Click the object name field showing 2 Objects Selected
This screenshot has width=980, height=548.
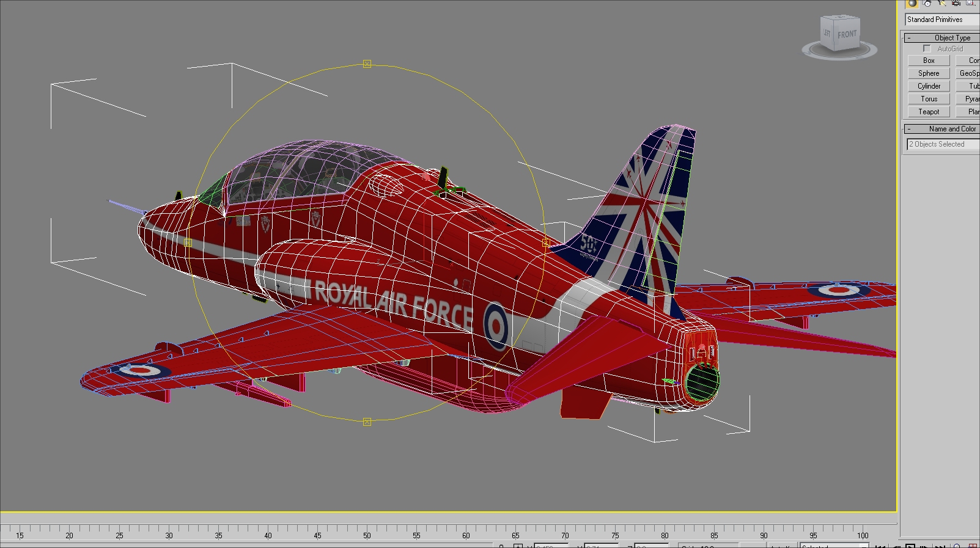pyautogui.click(x=943, y=144)
